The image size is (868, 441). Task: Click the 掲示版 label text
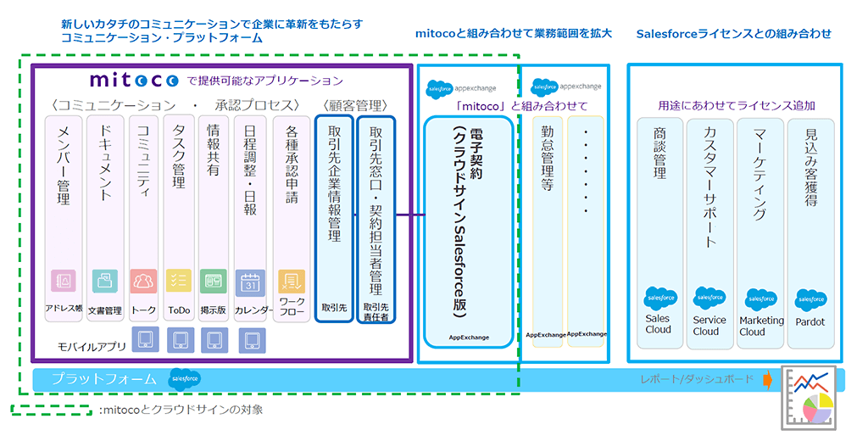[213, 310]
